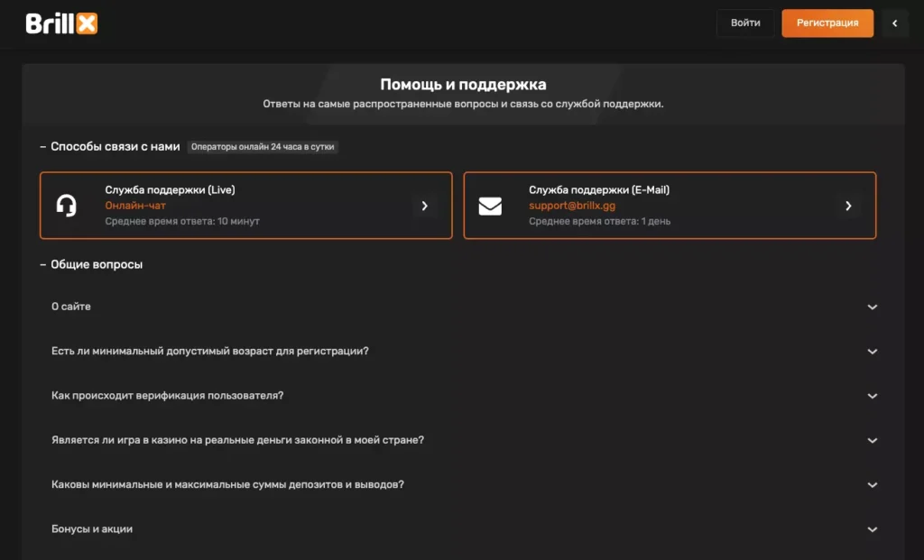Expand the deposit and withdrawal limits question
This screenshot has width=924, height=560.
(x=227, y=484)
